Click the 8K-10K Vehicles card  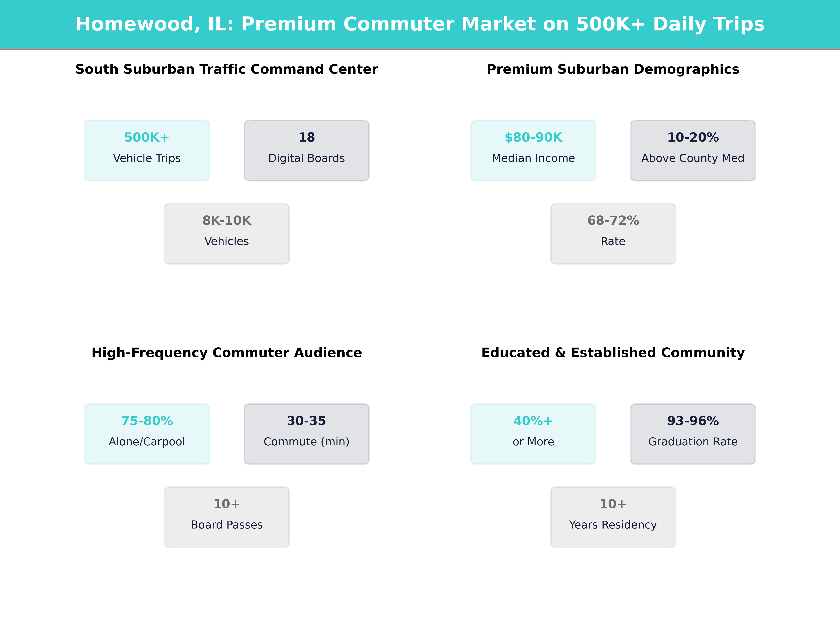(227, 234)
